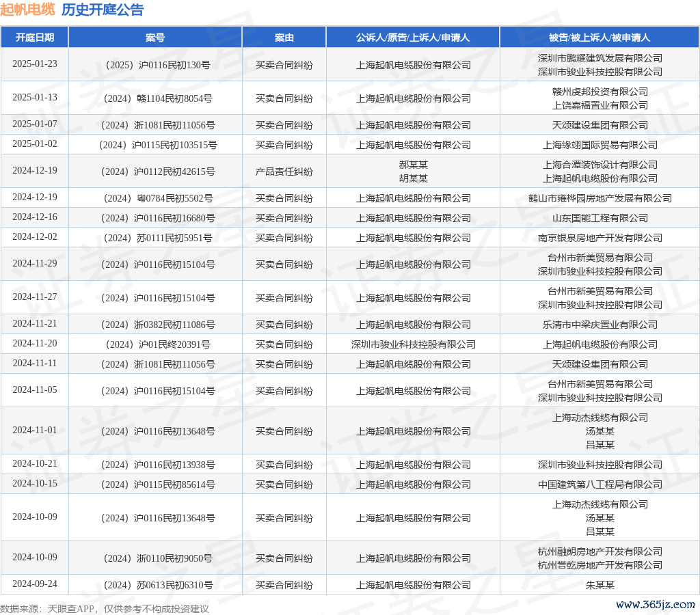Click 上海起帆电缆股份有限公司 in the 2024-09-24 row

[x=414, y=585]
